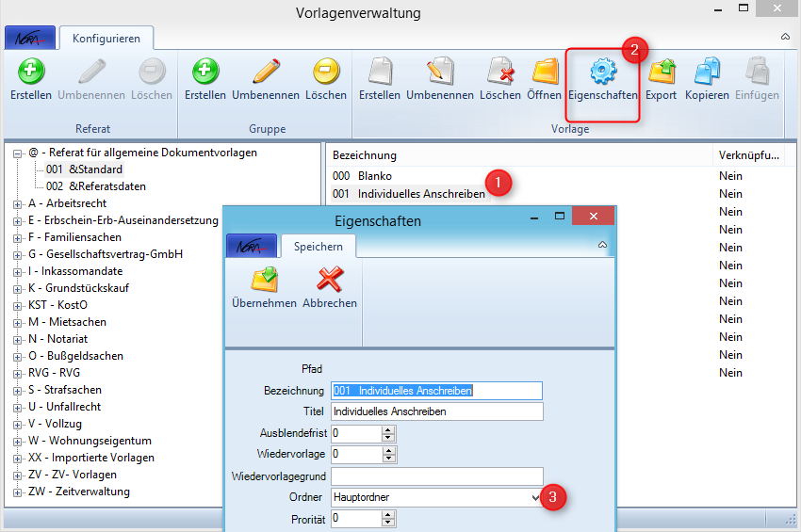Select the Speichern tab in Eigenschaften
This screenshot has height=532, width=801.
click(318, 247)
